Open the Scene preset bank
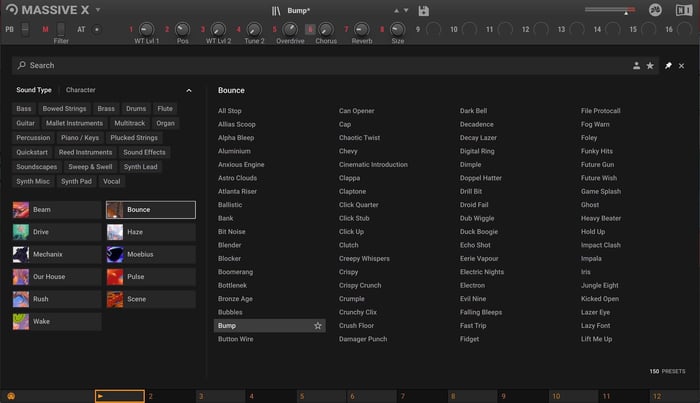700x403 pixels. [x=151, y=299]
